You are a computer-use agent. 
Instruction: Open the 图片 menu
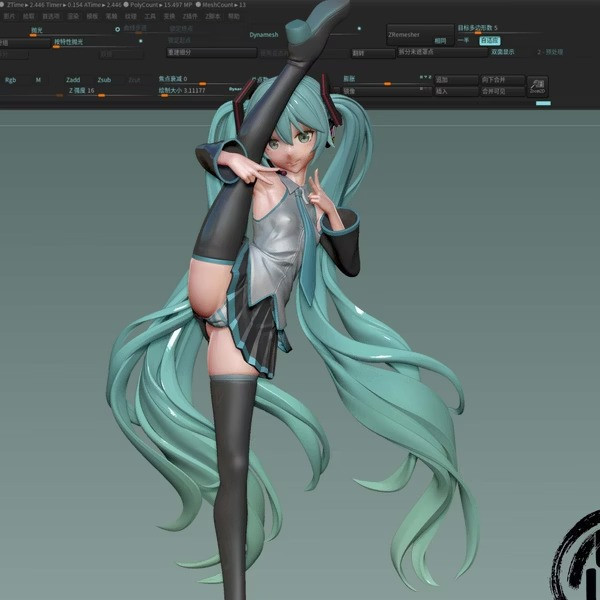pyautogui.click(x=9, y=16)
